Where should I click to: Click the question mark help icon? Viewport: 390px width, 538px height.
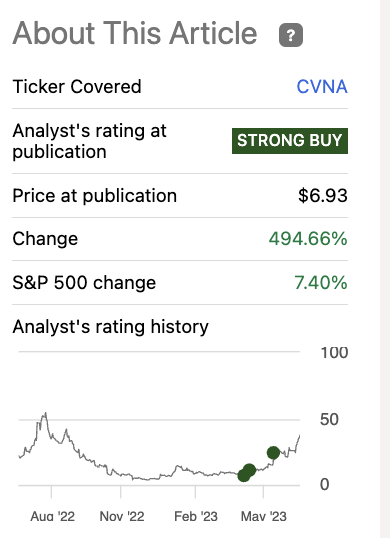[291, 35]
